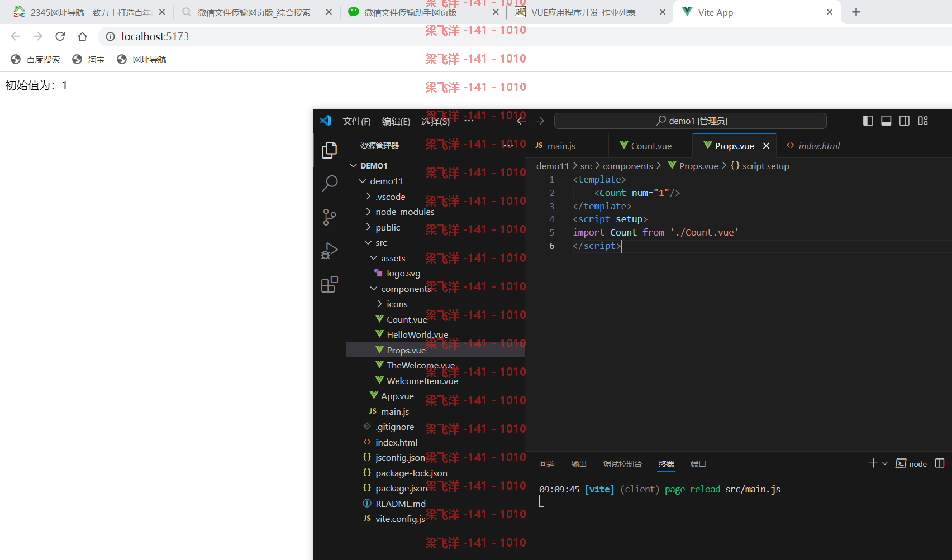Toggle the secondary side bar layout icon
This screenshot has height=560, width=952.
pyautogui.click(x=905, y=121)
